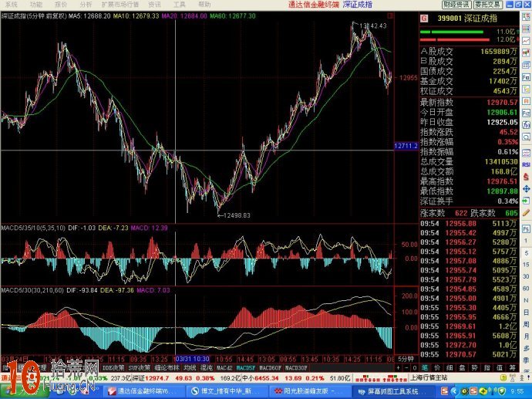Select the 筹 tab under tick list
This screenshot has width=532, height=399.
pyautogui.click(x=512, y=368)
